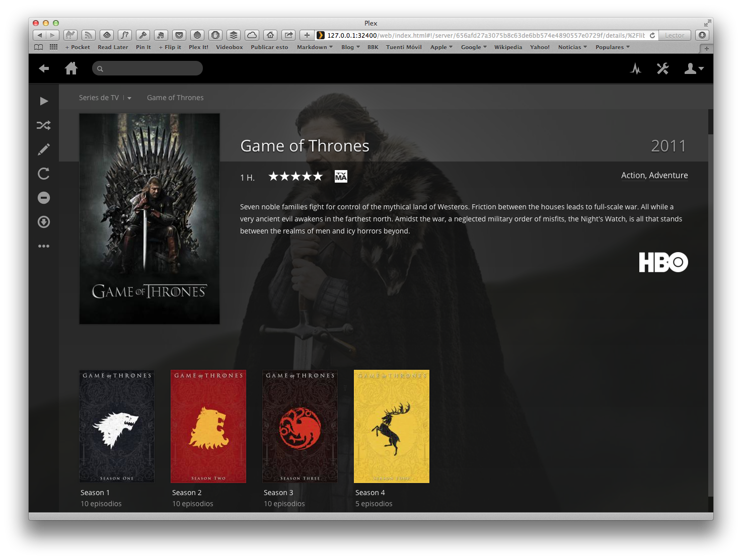Enter full screen with the arrows icon
Viewport: 742px width, 560px height.
pos(707,23)
